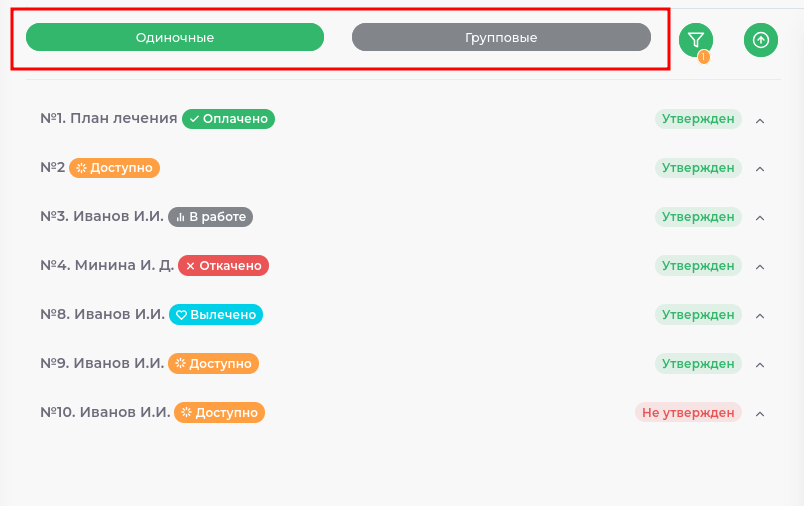Click the Доступно badge on plan №10
Screen dimensions: 804x506
[219, 412]
